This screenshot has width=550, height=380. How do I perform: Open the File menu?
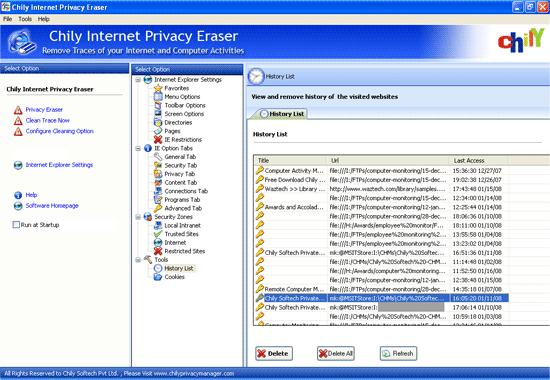(x=7, y=19)
